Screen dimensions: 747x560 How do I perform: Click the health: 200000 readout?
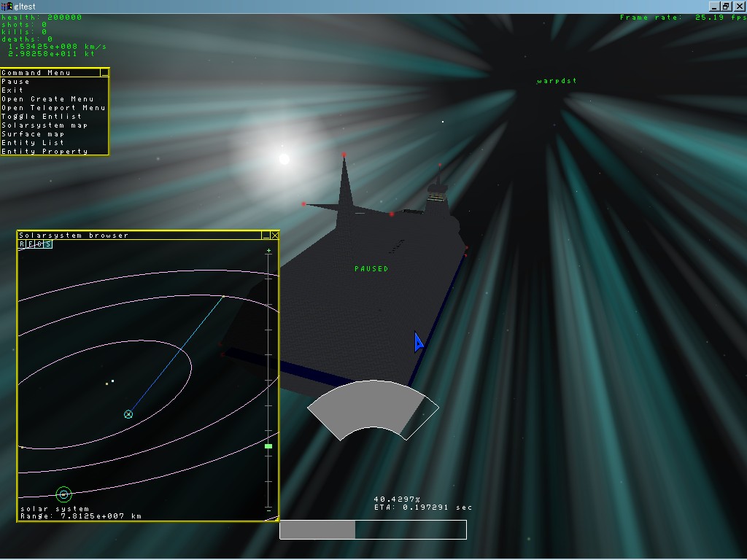click(42, 17)
